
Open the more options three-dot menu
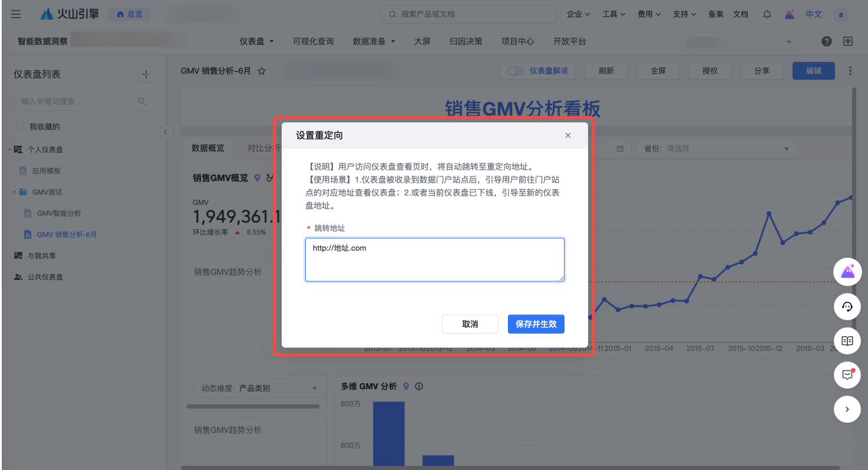[x=850, y=71]
